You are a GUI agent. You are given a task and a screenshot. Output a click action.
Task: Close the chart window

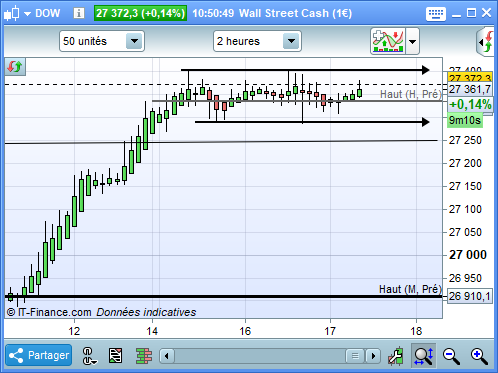point(487,13)
